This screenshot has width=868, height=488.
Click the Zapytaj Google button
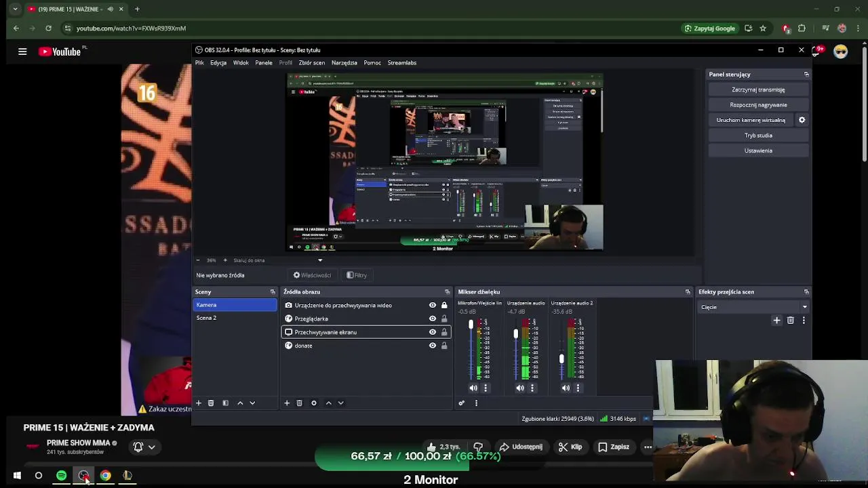(x=710, y=28)
